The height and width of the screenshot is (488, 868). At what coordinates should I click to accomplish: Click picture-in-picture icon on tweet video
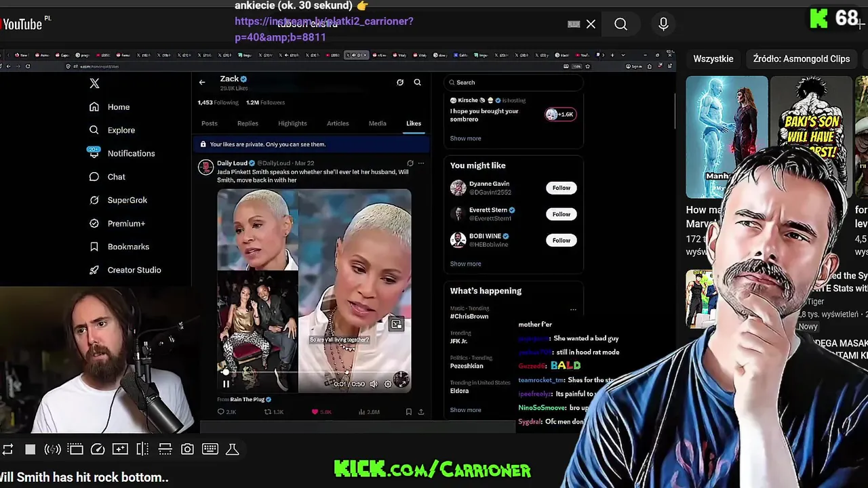tap(397, 325)
